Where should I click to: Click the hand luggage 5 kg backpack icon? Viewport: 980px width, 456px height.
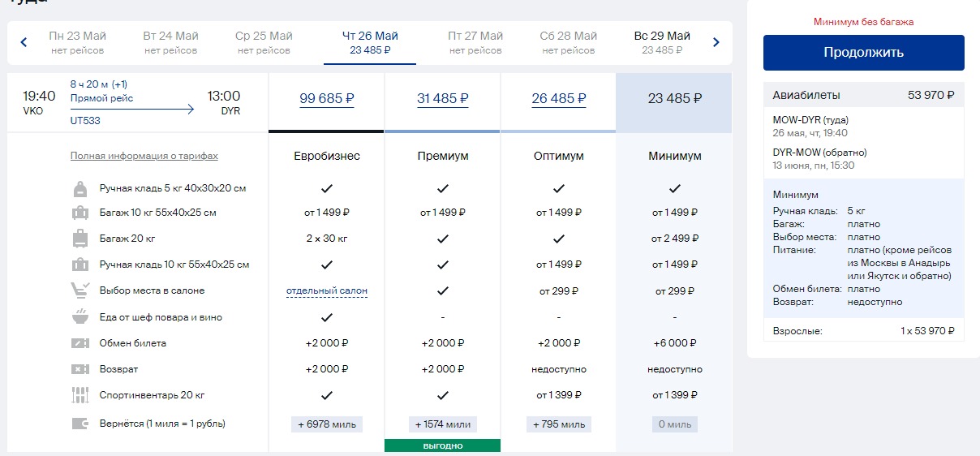(80, 188)
